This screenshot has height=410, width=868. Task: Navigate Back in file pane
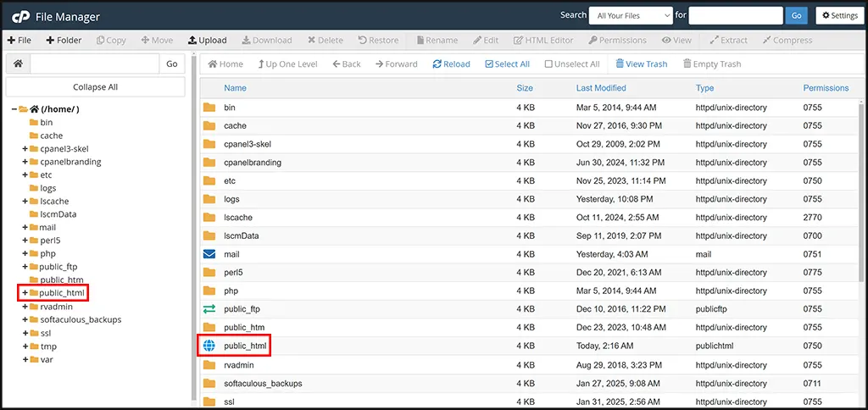(347, 64)
